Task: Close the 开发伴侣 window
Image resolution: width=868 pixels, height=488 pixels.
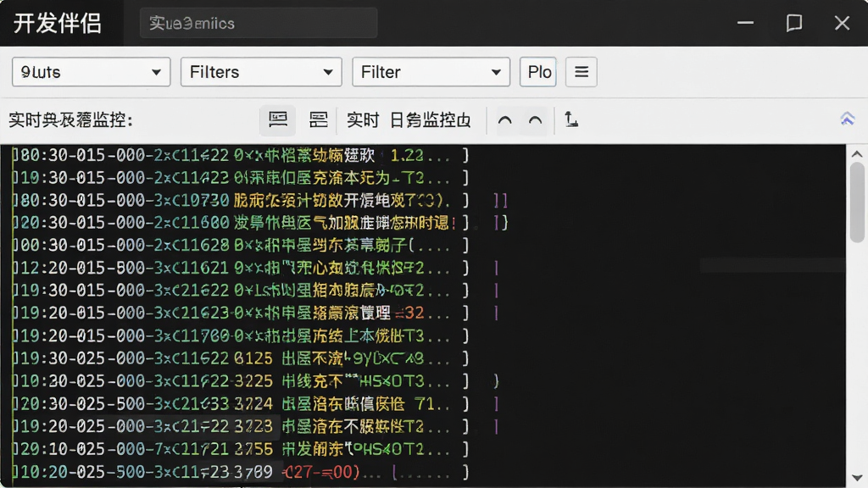Action: [x=842, y=23]
